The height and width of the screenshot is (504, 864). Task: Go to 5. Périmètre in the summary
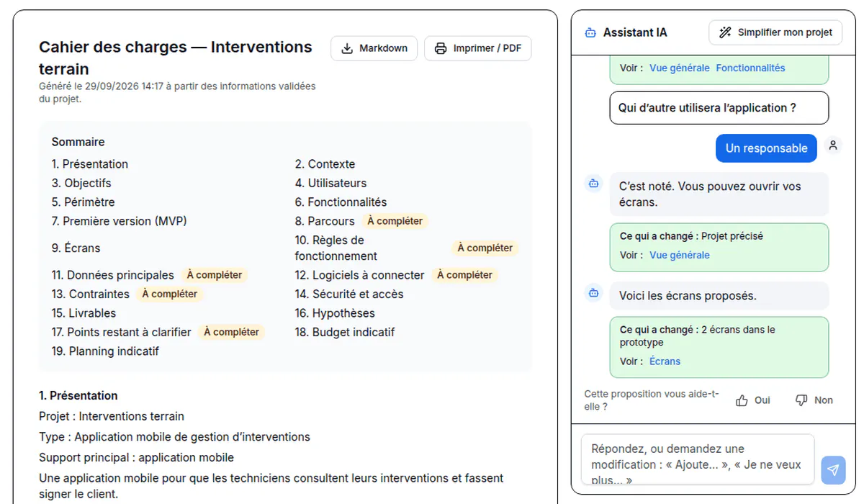84,202
